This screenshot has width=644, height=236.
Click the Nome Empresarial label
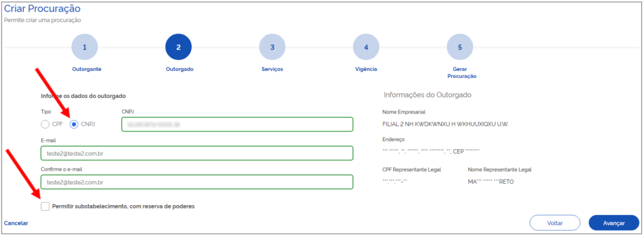404,112
